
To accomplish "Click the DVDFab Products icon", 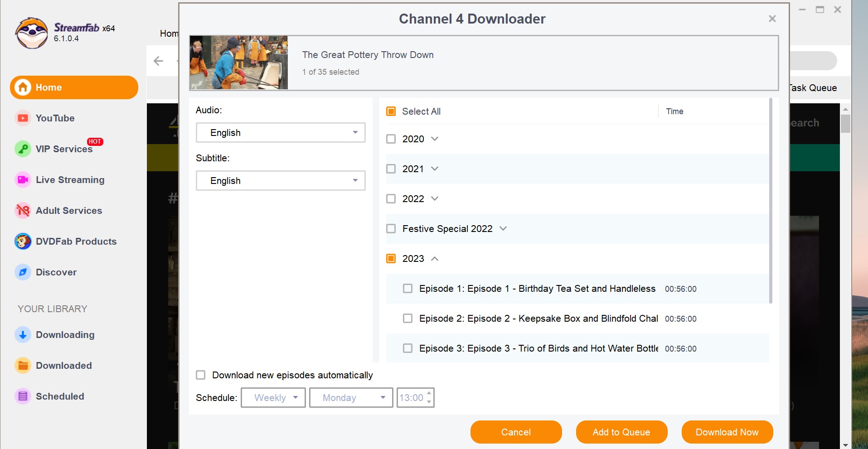I will coord(23,241).
